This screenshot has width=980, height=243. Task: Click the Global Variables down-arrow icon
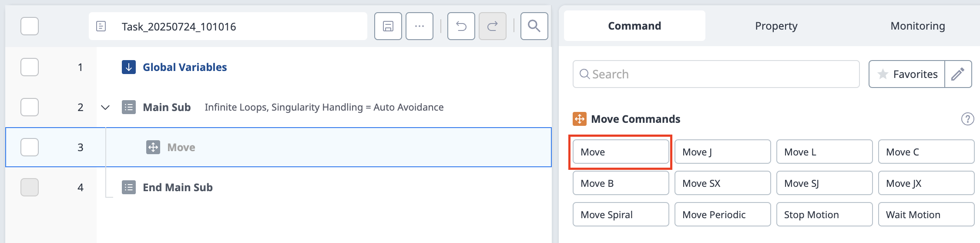coord(128,67)
